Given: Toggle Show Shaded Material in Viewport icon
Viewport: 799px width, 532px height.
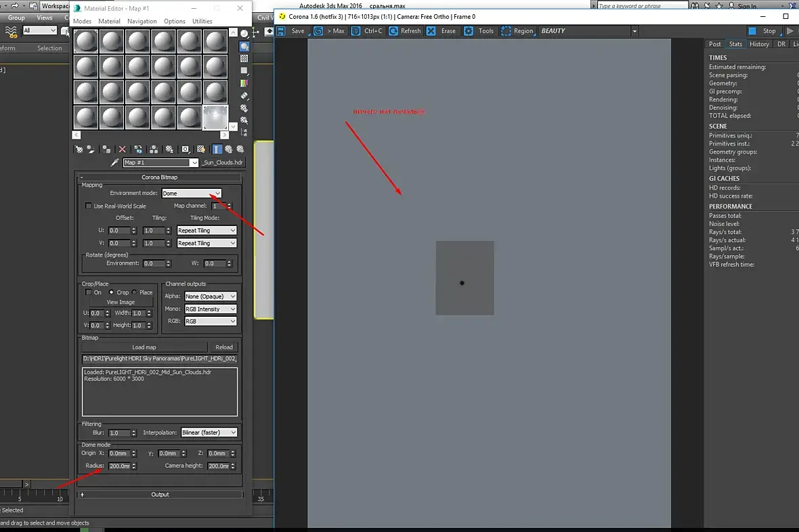Looking at the screenshot, I should click(201, 150).
